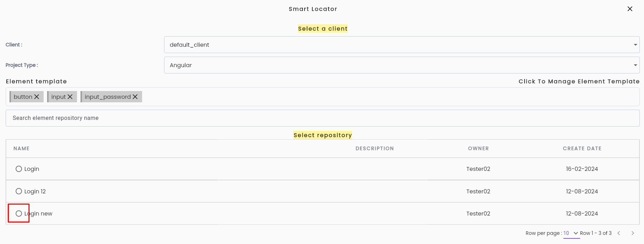The width and height of the screenshot is (644, 244).
Task: Remove the input_password template tag
Action: [x=135, y=97]
